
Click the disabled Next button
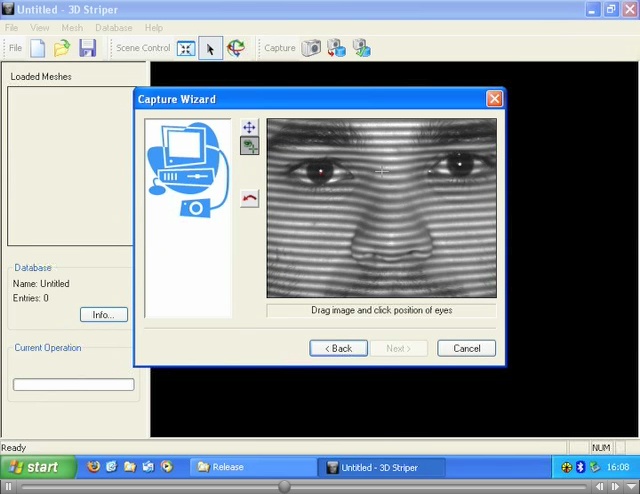pos(398,348)
